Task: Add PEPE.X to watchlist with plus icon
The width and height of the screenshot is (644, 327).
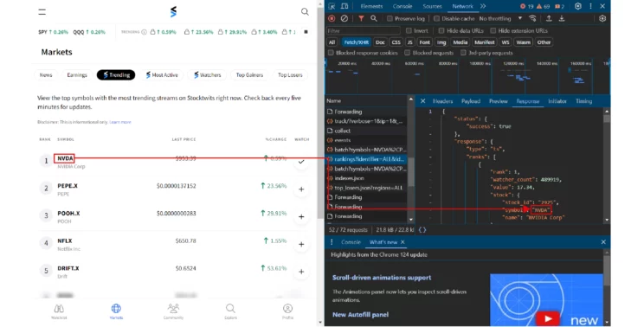Action: pyautogui.click(x=301, y=189)
